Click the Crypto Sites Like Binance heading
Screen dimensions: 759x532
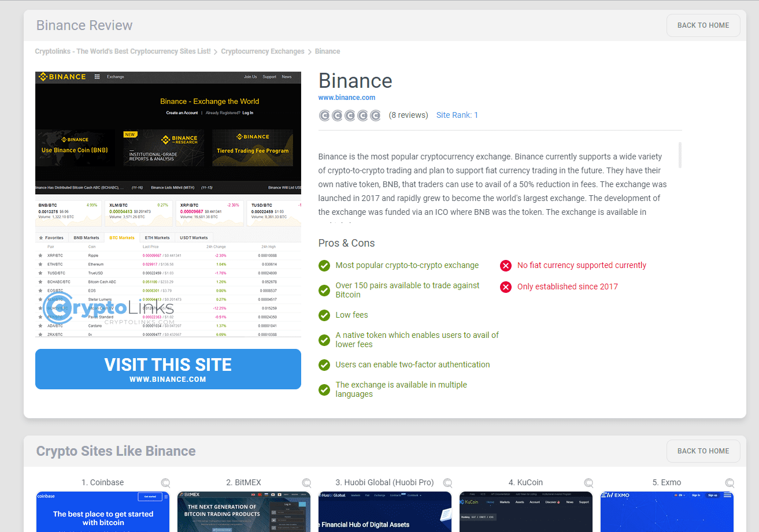coord(116,451)
